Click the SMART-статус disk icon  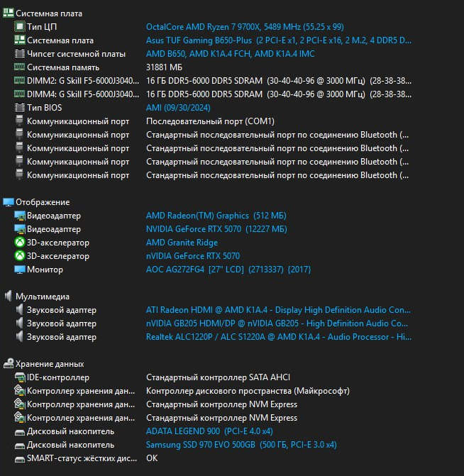tap(20, 459)
